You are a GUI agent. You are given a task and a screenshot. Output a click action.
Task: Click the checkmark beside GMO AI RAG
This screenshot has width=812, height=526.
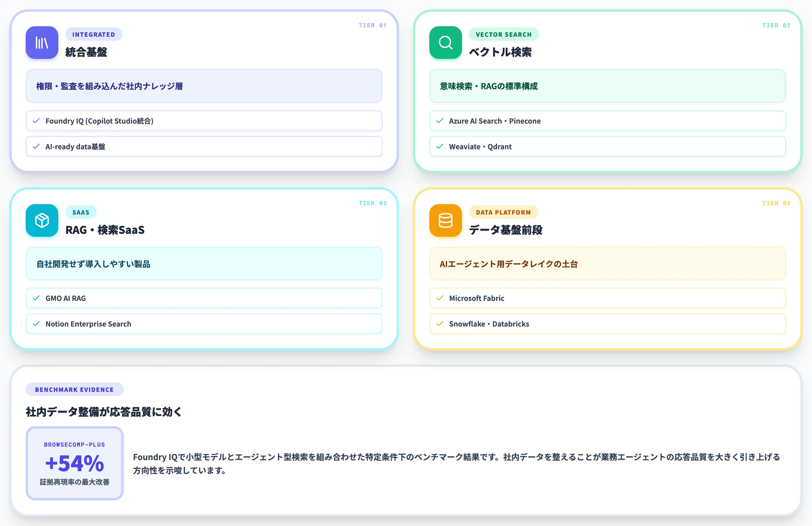(36, 298)
